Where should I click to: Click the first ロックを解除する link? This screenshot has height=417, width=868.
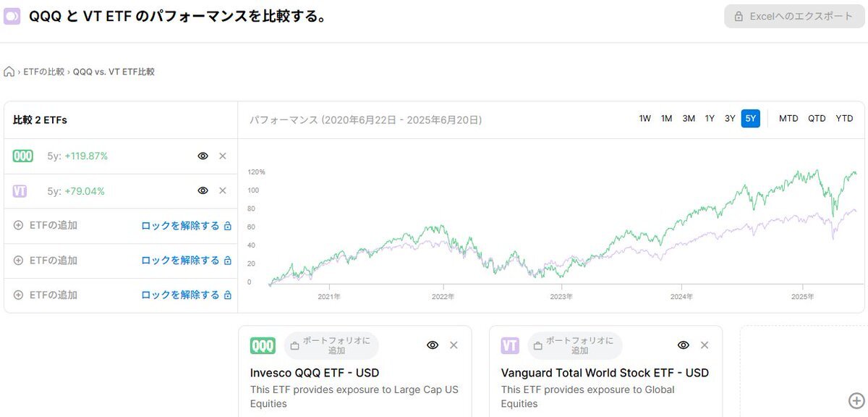tap(186, 226)
